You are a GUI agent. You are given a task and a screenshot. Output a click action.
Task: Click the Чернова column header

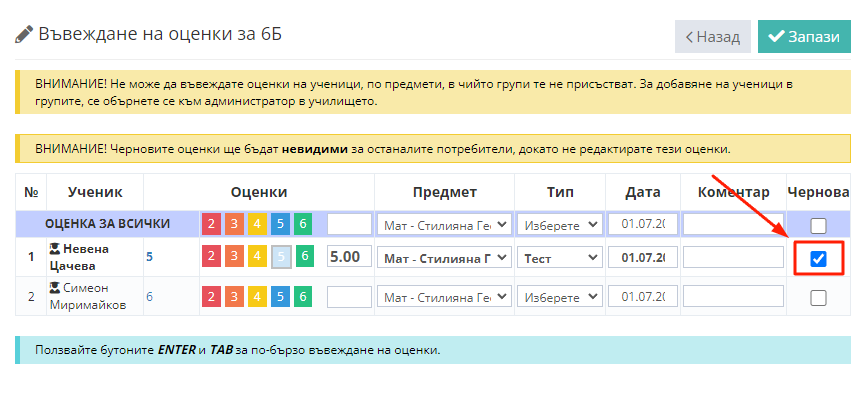click(x=818, y=192)
